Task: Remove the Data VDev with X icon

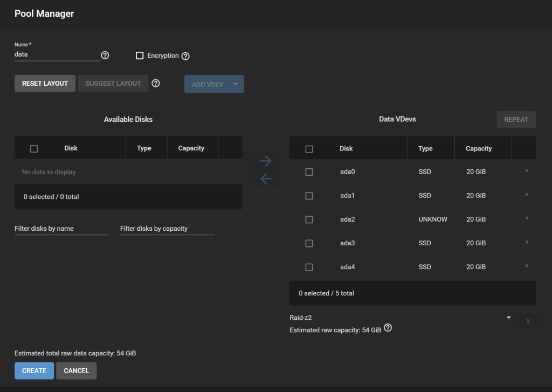Action: [528, 321]
